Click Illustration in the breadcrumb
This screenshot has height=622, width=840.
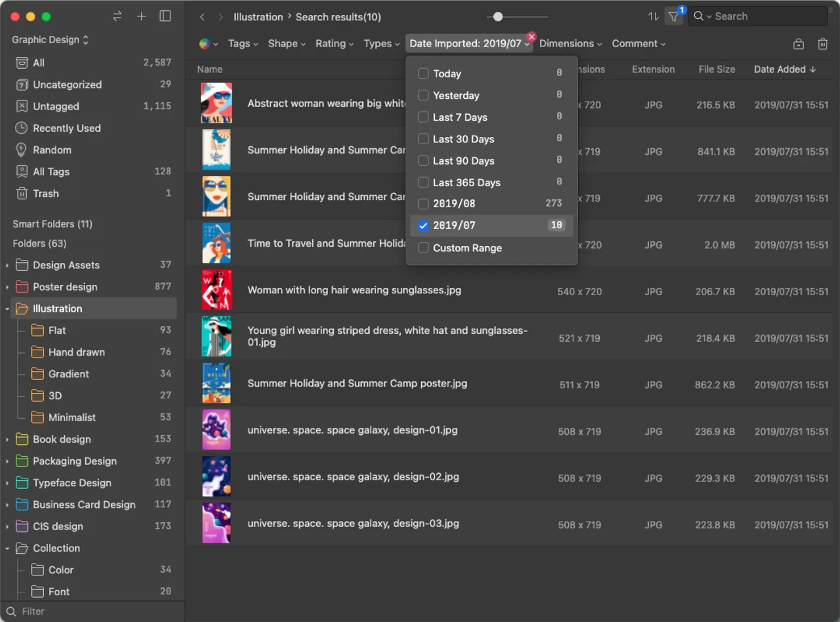coord(258,17)
